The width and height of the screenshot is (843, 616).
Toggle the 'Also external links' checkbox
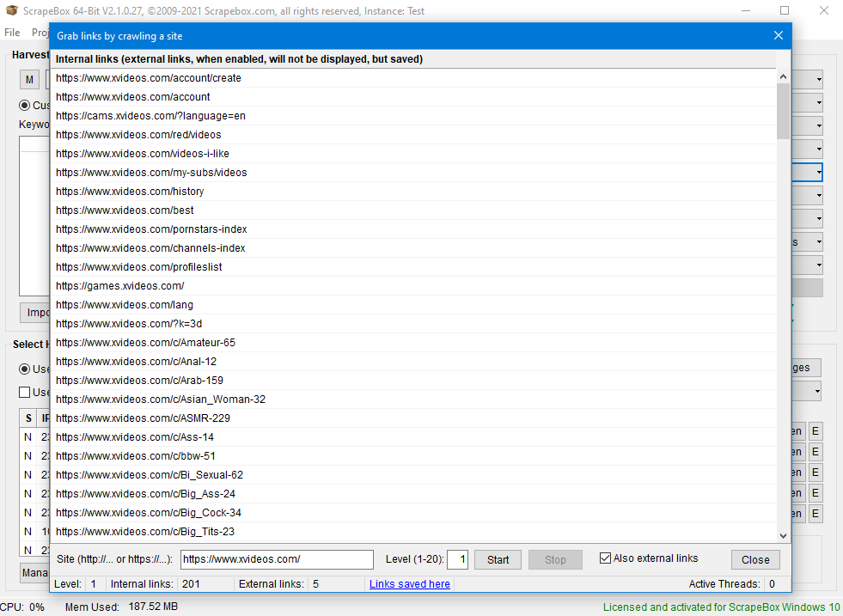click(605, 558)
